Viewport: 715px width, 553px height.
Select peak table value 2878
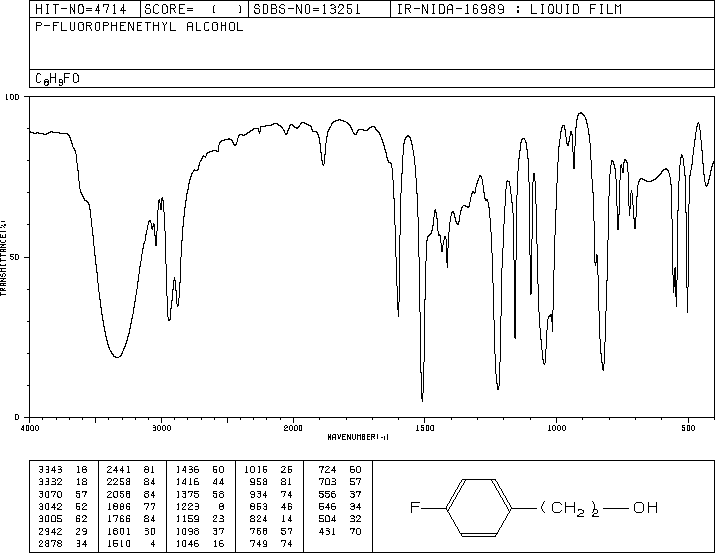click(x=50, y=544)
